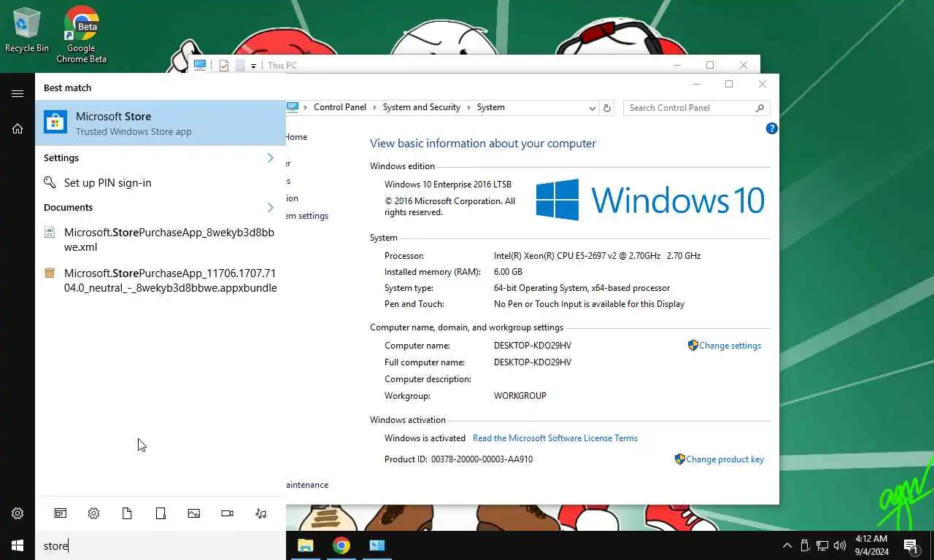The height and width of the screenshot is (560, 934).
Task: Select System breadcrumb item
Action: point(490,107)
